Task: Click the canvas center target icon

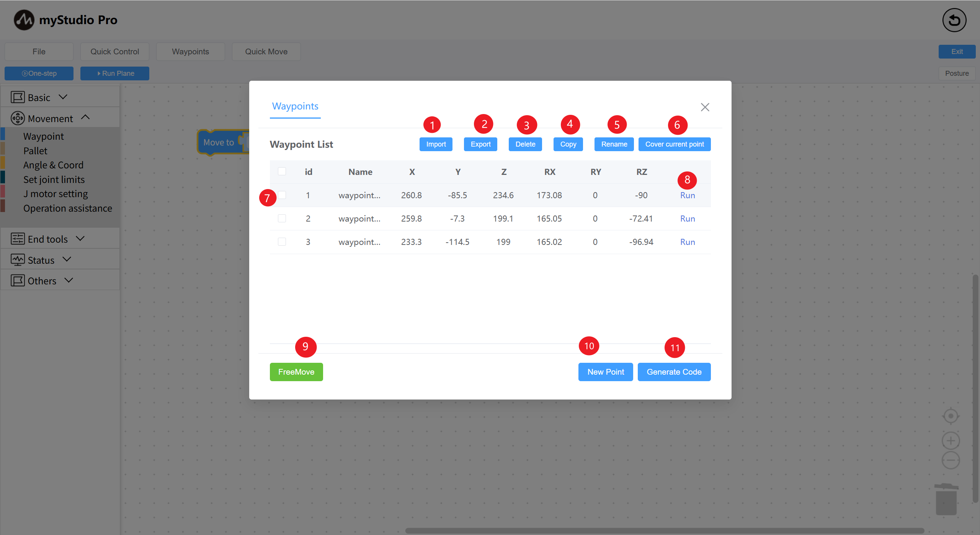Action: click(x=951, y=416)
